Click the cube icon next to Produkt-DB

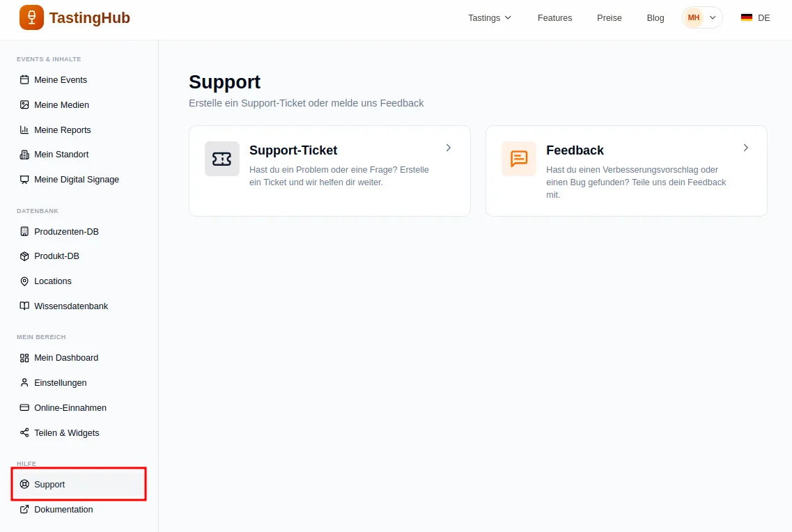pos(24,256)
